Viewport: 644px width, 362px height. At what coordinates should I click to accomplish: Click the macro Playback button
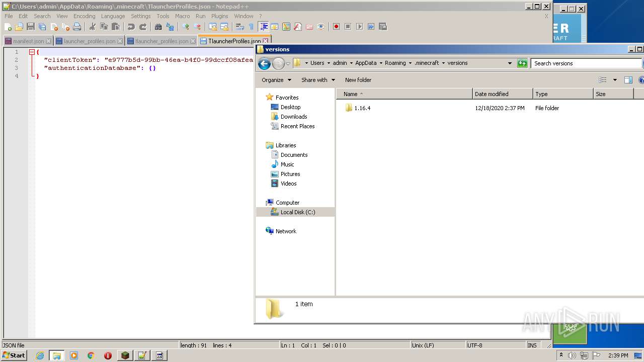[360, 27]
